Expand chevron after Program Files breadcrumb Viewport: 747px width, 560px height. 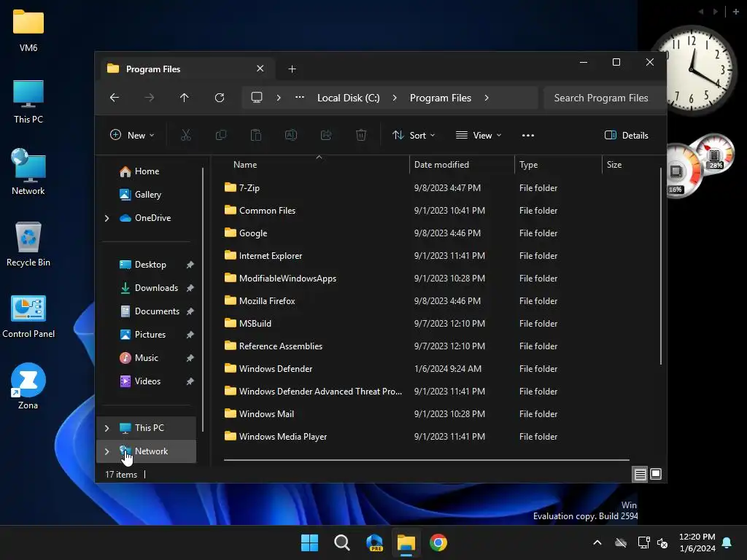(487, 98)
